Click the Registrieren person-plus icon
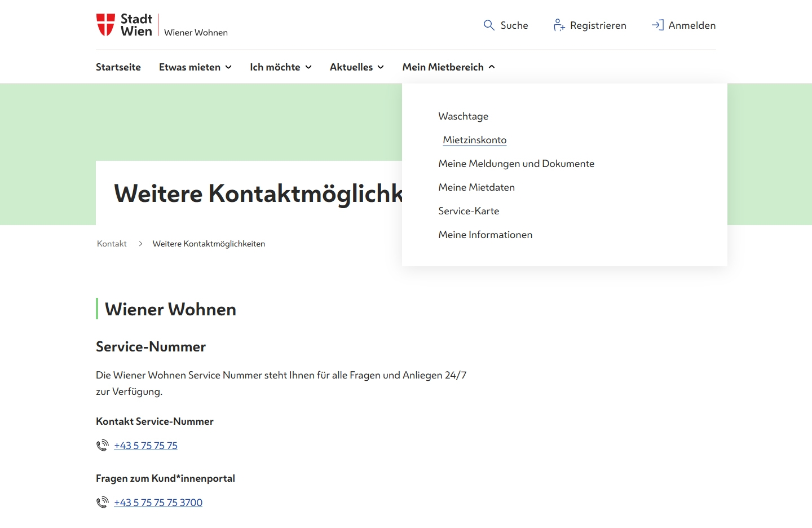 point(559,25)
